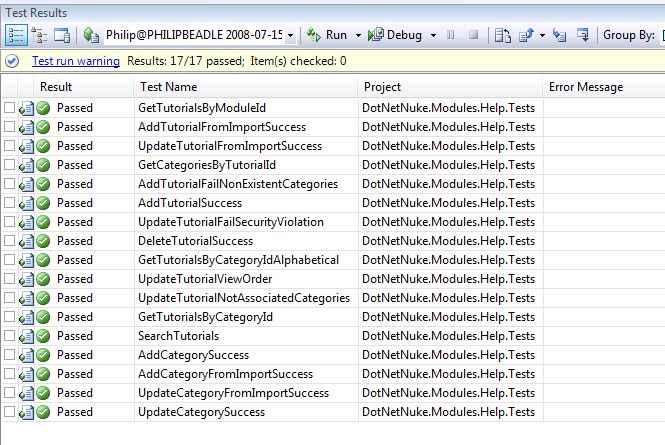Switch to the tree/grouped view icon

(x=39, y=35)
